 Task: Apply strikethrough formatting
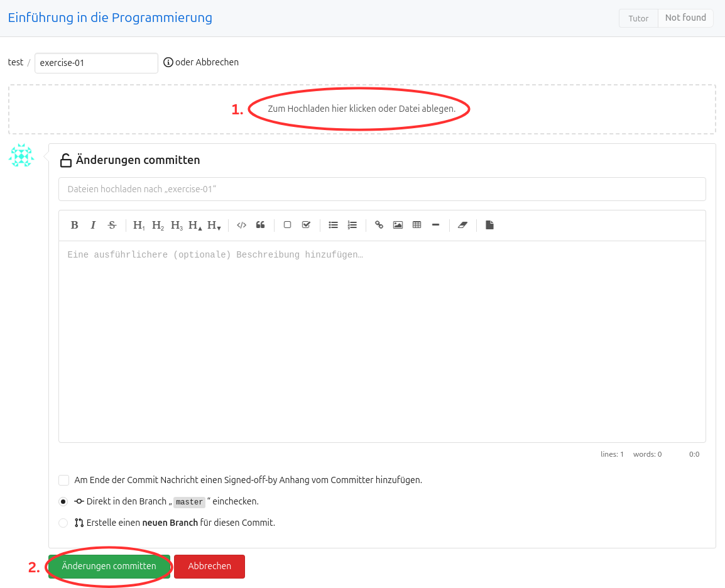(111, 224)
